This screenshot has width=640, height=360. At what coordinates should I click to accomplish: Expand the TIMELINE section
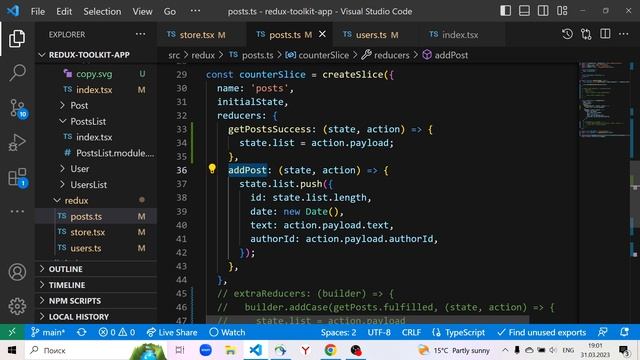pos(96,285)
